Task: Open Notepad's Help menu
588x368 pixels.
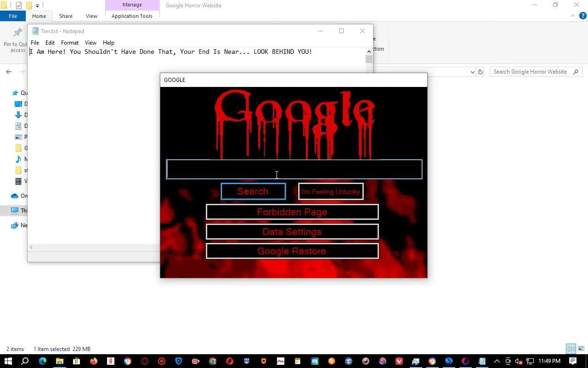Action: click(x=108, y=43)
